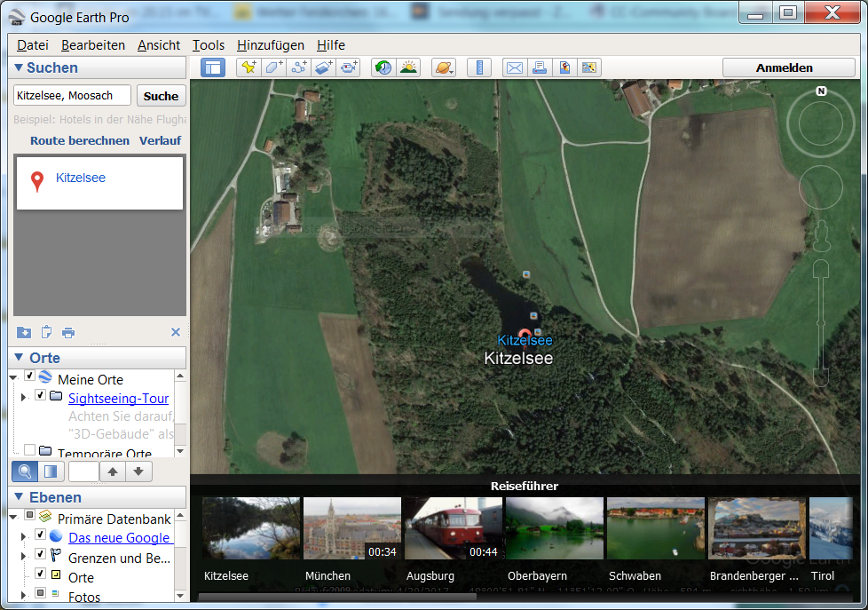Click the red Kitzelsee result pin
This screenshot has width=868, height=610.
pos(524,335)
